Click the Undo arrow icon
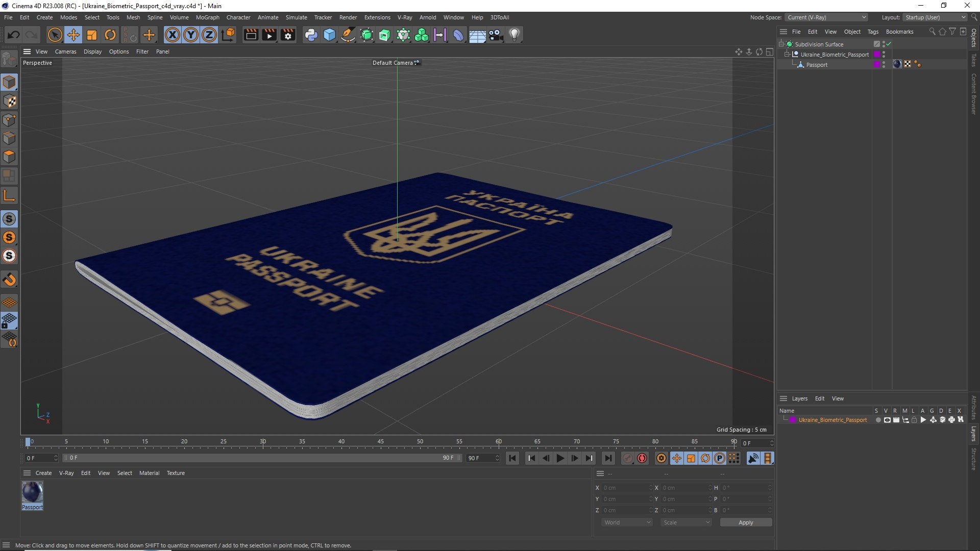Image resolution: width=980 pixels, height=551 pixels. 14,35
